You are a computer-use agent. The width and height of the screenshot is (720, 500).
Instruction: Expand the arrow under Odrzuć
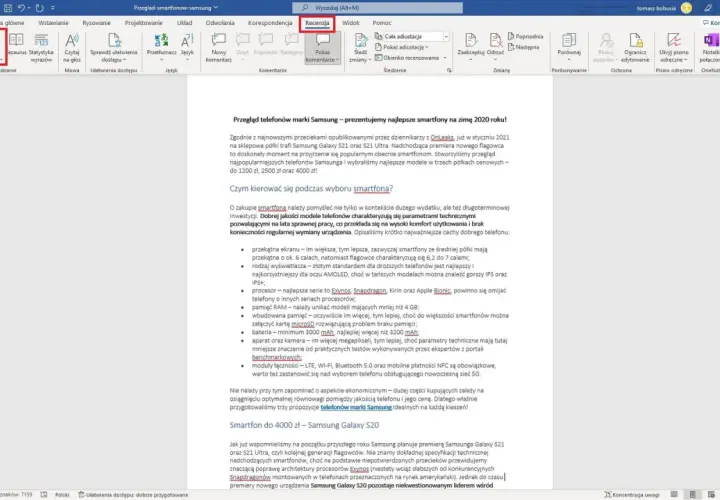point(495,59)
